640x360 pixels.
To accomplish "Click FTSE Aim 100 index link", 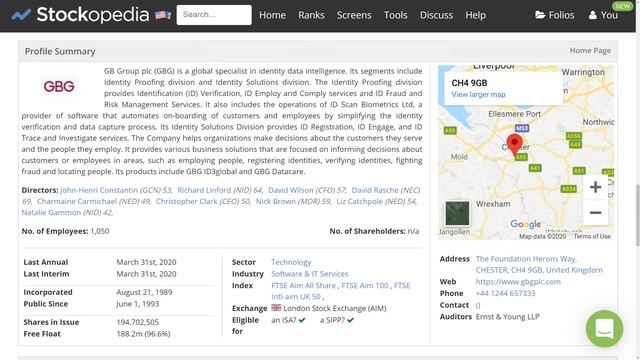I will coord(364,285).
